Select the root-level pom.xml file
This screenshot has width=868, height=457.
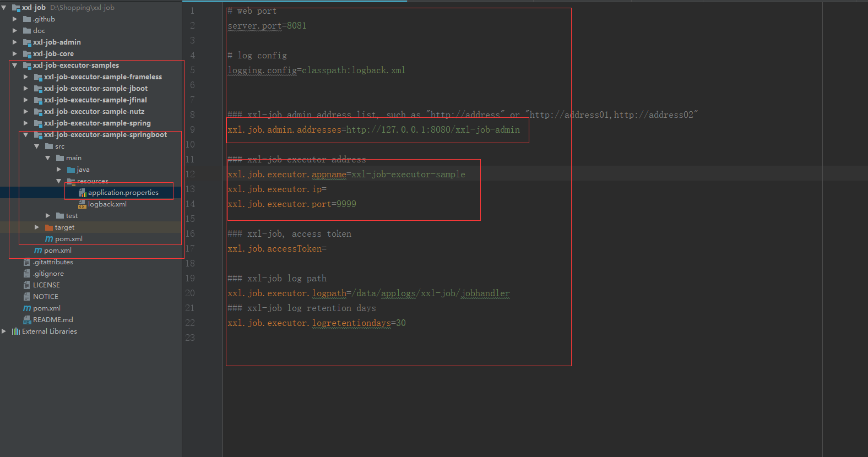[47, 308]
